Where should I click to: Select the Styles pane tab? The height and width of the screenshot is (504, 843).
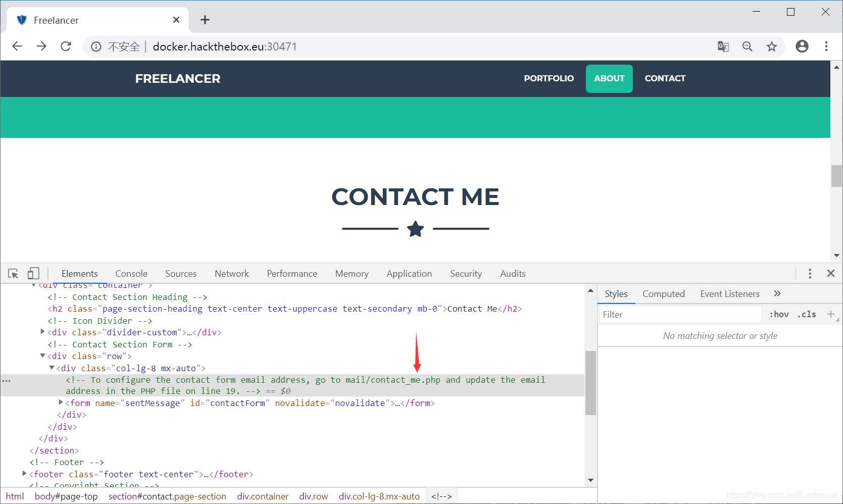click(616, 293)
